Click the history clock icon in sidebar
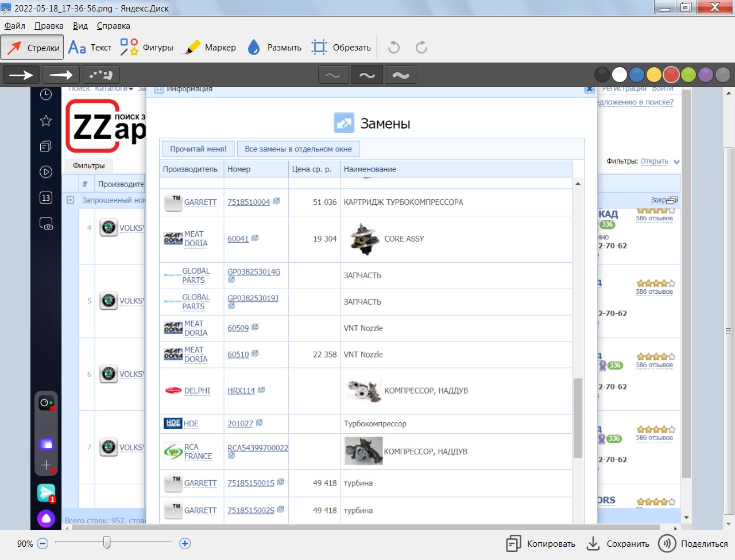The height and width of the screenshot is (560, 735). tap(46, 94)
